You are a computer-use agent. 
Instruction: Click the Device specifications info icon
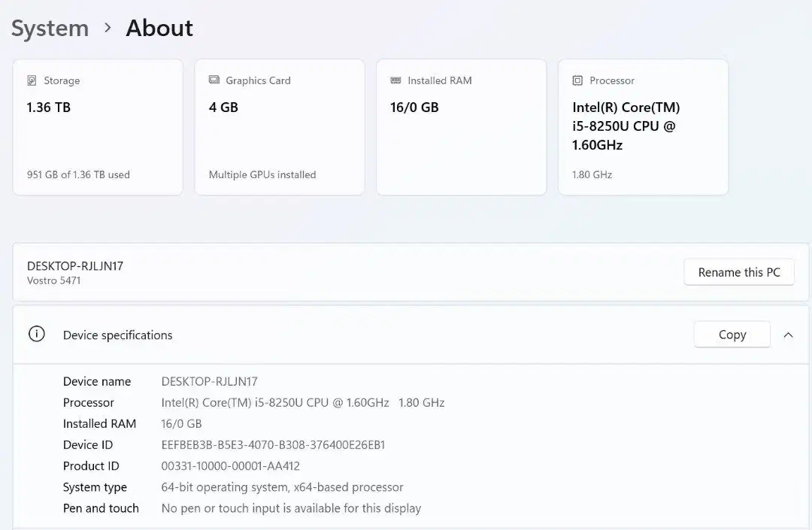(36, 335)
